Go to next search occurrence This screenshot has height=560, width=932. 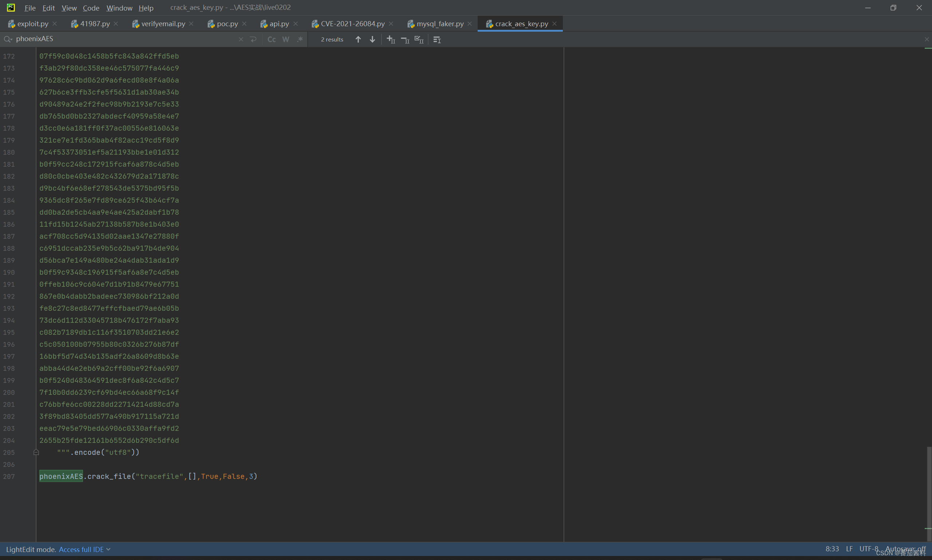point(372,39)
